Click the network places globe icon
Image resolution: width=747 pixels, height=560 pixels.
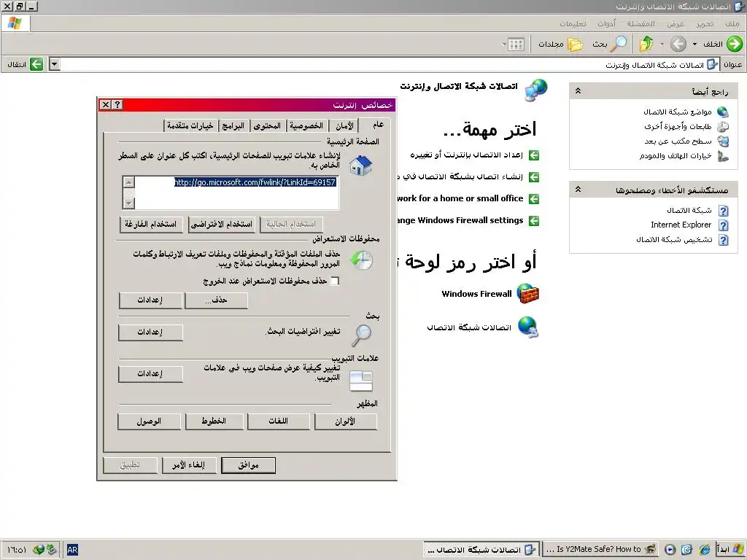(723, 112)
